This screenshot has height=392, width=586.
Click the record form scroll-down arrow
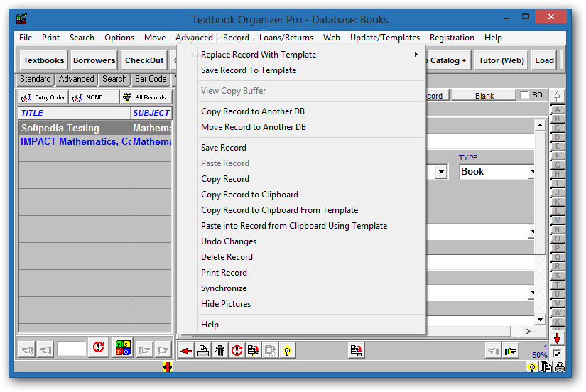click(x=540, y=319)
